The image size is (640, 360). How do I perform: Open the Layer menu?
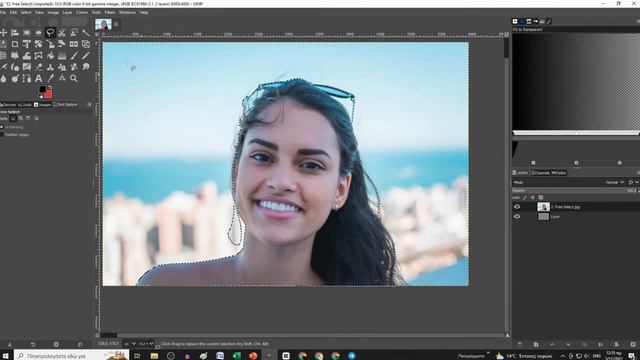[x=67, y=12]
